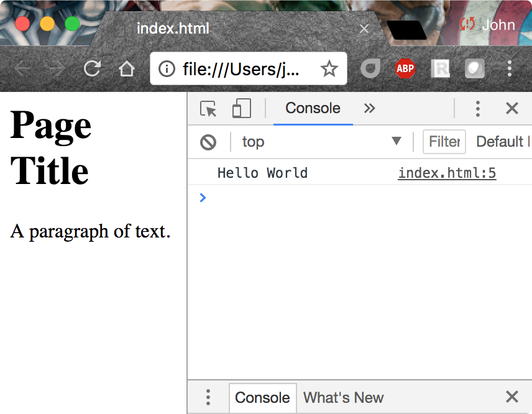
Task: Close the bottom drawer panel
Action: 511,397
